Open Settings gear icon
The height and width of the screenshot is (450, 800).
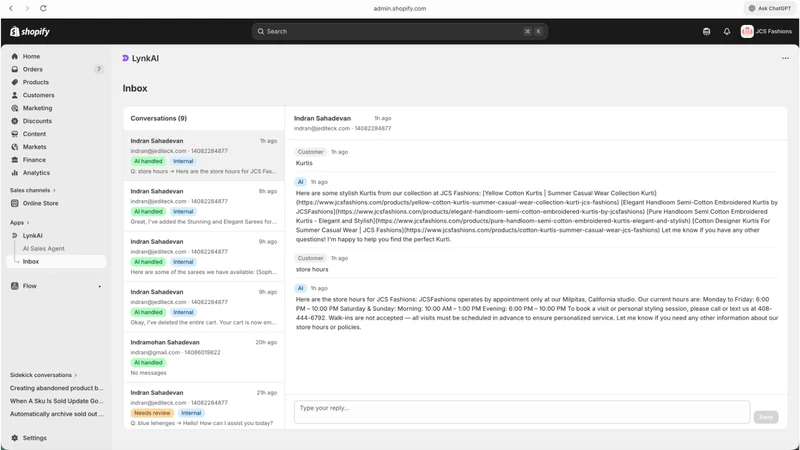(14, 438)
